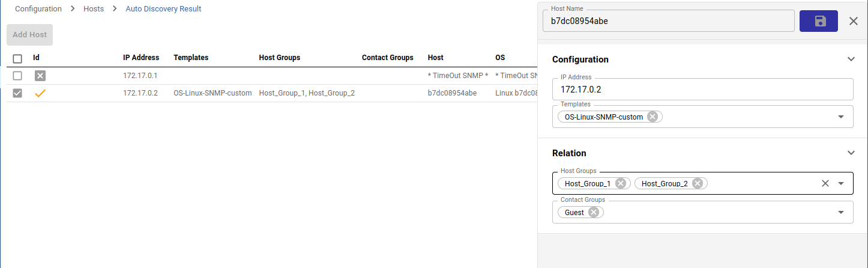
Task: Open the Templates dropdown
Action: click(x=841, y=117)
